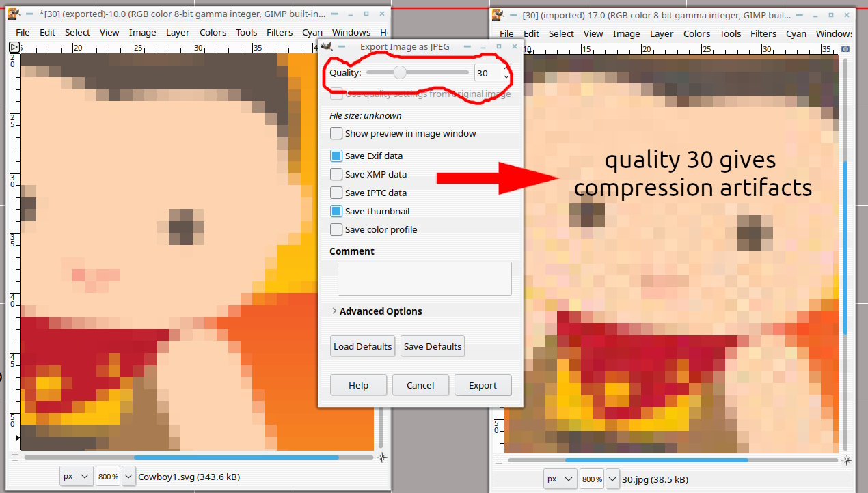Expand Advanced Options in the export dialog

point(377,311)
